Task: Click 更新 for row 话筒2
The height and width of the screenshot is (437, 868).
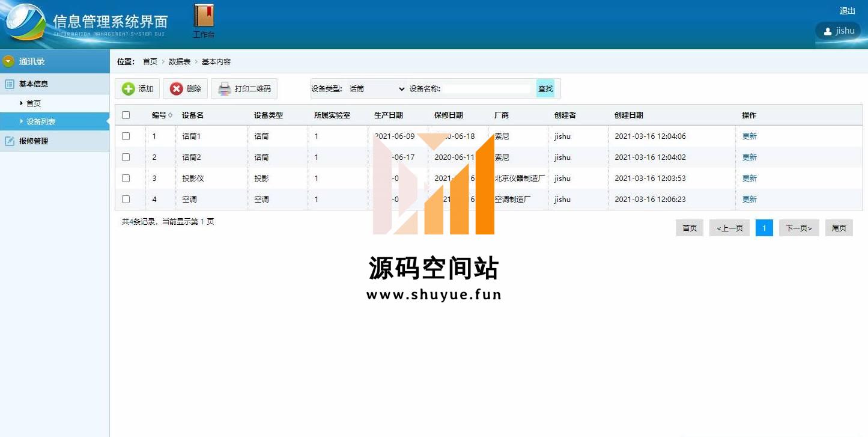Action: 750,157
